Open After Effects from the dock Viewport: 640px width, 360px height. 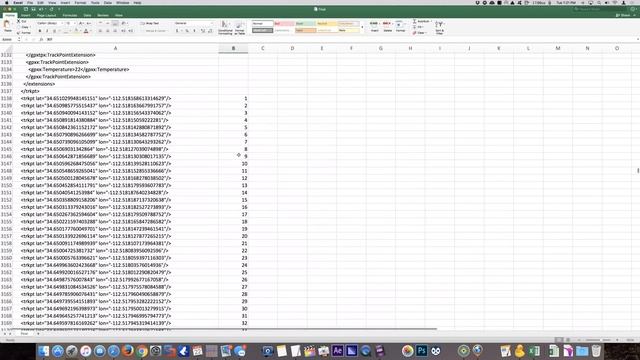pos(338,351)
